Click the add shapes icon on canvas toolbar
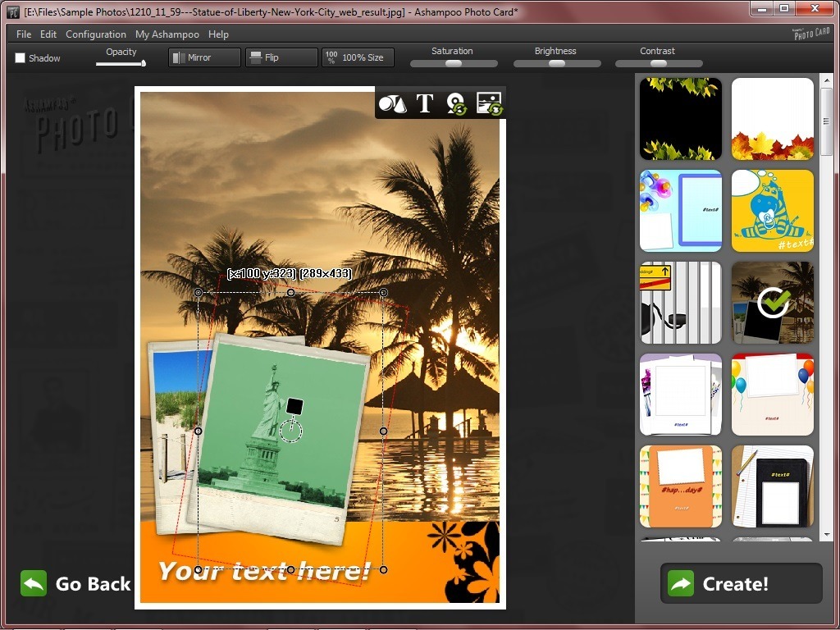The width and height of the screenshot is (840, 630). pyautogui.click(x=392, y=103)
